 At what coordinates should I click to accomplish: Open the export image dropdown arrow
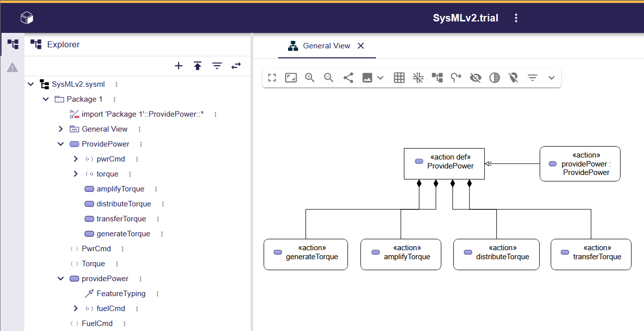(380, 78)
